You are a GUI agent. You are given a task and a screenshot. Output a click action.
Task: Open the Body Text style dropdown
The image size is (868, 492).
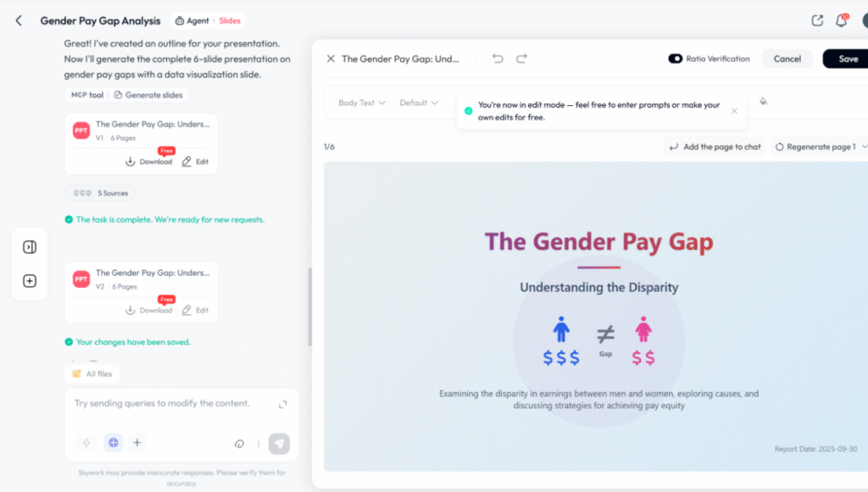[x=362, y=102]
